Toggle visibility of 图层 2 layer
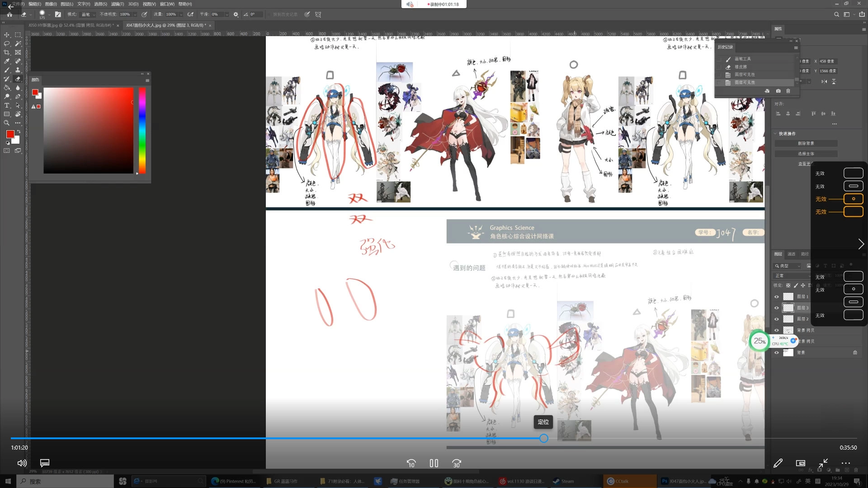Viewport: 868px width, 488px height. pyautogui.click(x=777, y=319)
